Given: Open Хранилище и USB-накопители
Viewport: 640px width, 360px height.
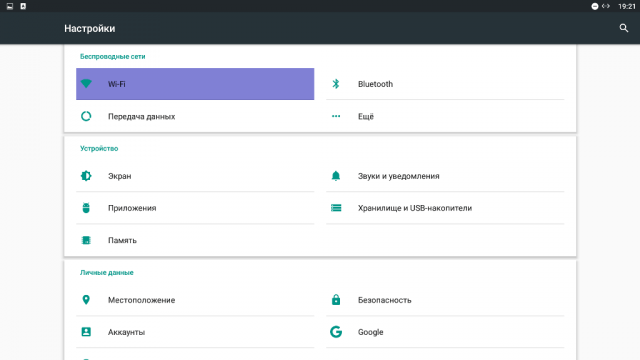Looking at the screenshot, I should click(445, 208).
